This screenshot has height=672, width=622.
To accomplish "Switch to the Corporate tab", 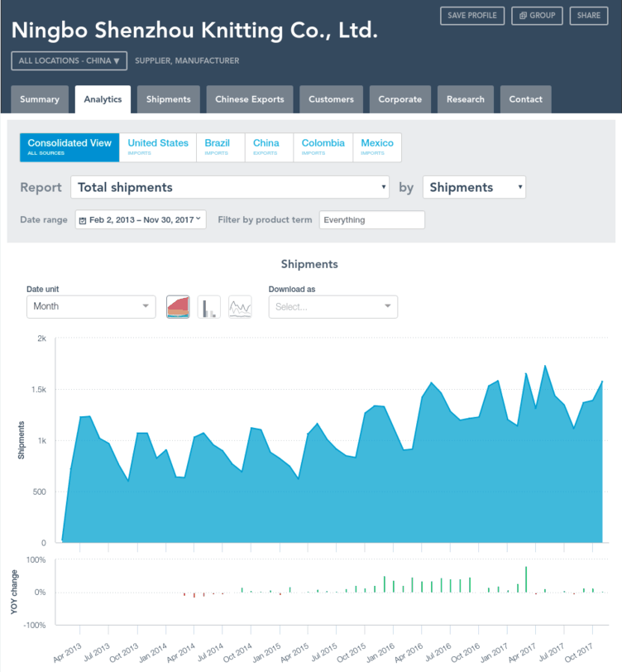I will 400,99.
